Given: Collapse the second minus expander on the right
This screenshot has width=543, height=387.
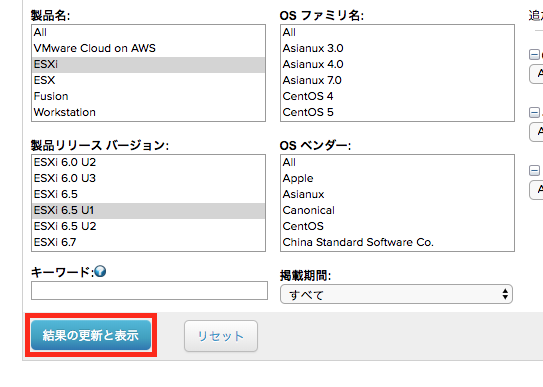Looking at the screenshot, I should coord(534,112).
